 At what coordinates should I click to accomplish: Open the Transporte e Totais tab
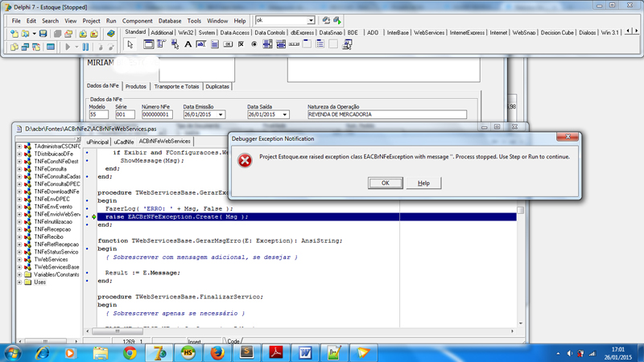point(176,87)
